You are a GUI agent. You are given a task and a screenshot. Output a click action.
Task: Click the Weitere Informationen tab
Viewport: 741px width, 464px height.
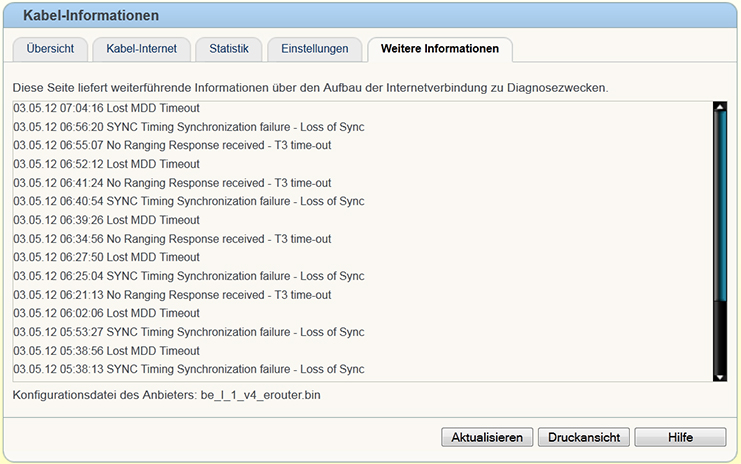pyautogui.click(x=439, y=49)
